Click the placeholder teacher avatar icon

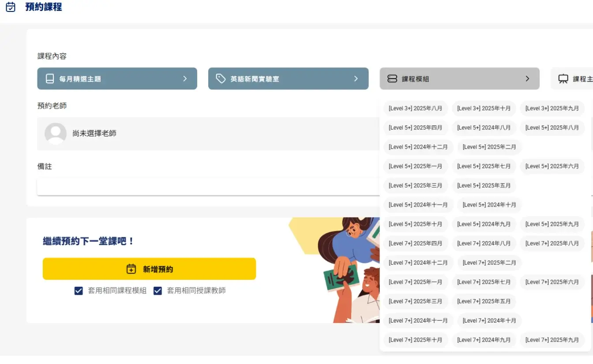[56, 133]
